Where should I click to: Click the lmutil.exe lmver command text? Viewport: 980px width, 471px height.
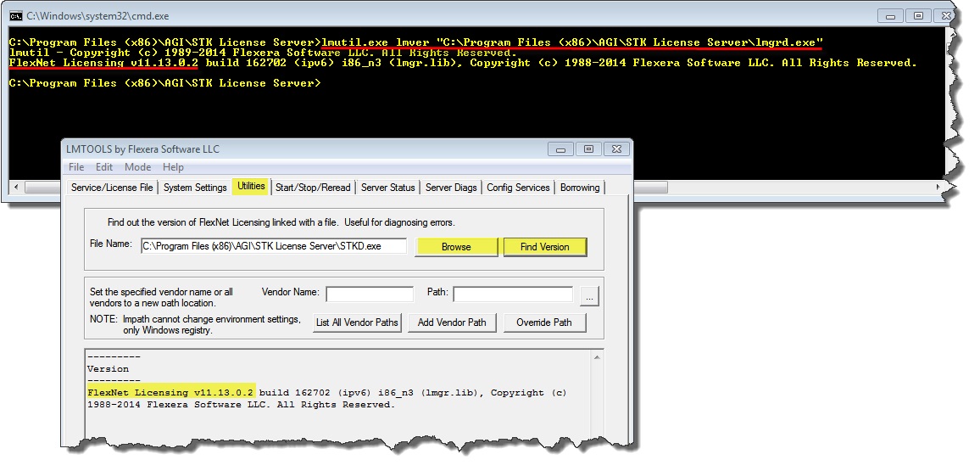pyautogui.click(x=572, y=42)
